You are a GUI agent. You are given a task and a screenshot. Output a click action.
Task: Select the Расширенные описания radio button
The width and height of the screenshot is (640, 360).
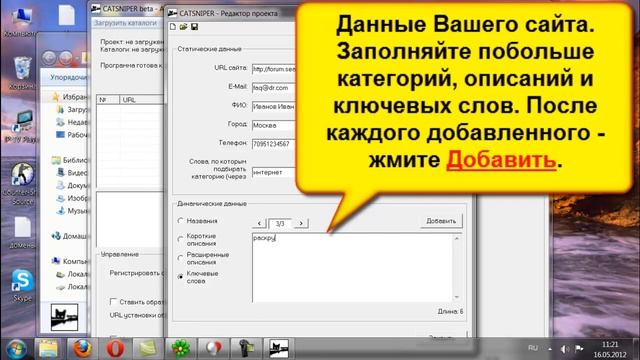pyautogui.click(x=180, y=258)
